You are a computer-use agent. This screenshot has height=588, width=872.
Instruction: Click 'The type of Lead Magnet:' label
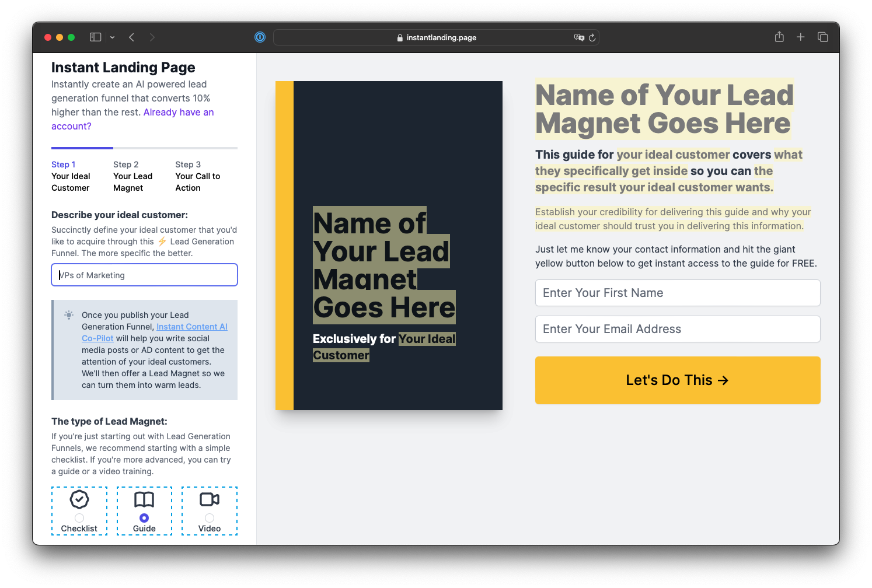[109, 421]
